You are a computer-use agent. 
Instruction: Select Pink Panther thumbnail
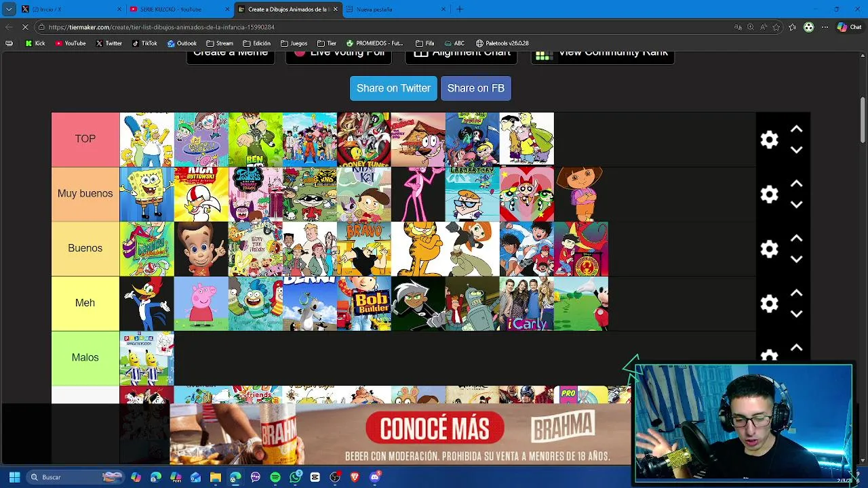click(x=418, y=195)
